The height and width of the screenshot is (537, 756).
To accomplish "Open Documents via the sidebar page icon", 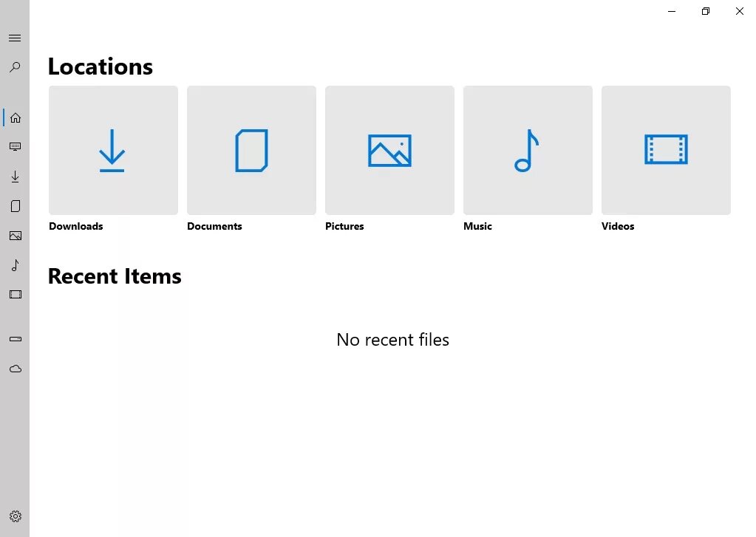I will point(15,205).
